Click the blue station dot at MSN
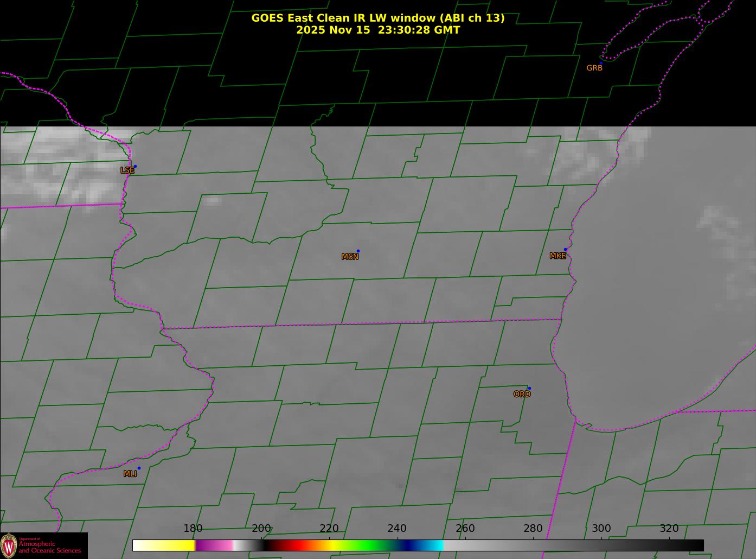This screenshot has width=756, height=559. [358, 251]
